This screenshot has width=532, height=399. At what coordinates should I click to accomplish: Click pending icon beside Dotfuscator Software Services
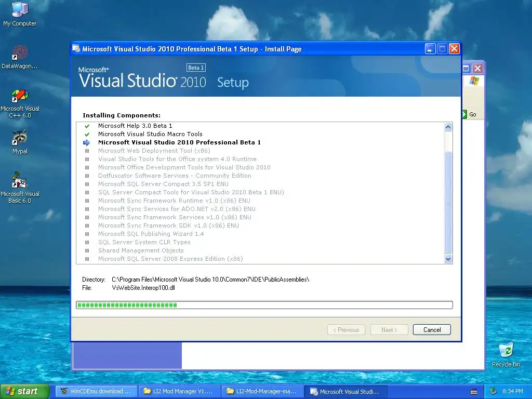pos(87,176)
